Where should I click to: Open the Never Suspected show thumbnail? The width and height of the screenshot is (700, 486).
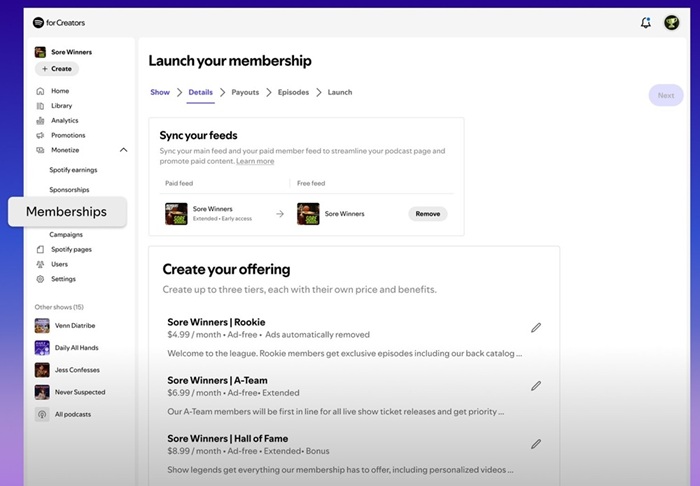click(x=42, y=392)
